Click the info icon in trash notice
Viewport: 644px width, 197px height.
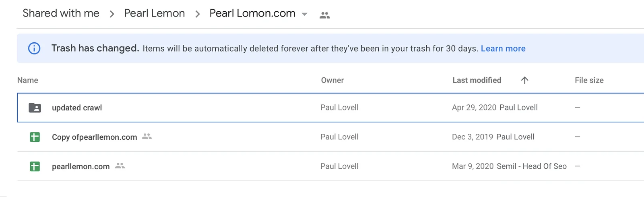click(34, 48)
